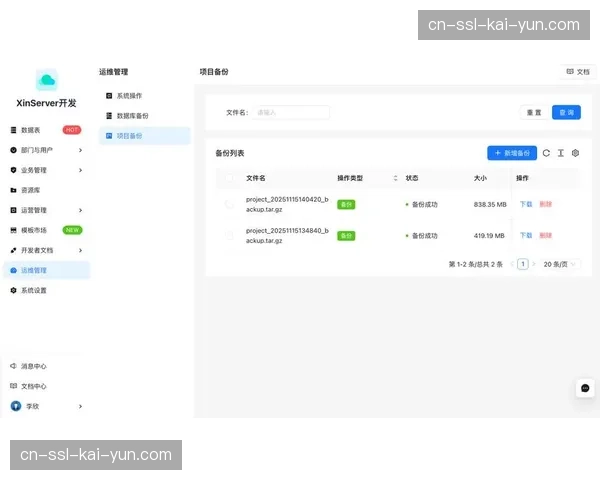Click the XinServer cloud logo
This screenshot has width=600, height=480.
tap(47, 80)
